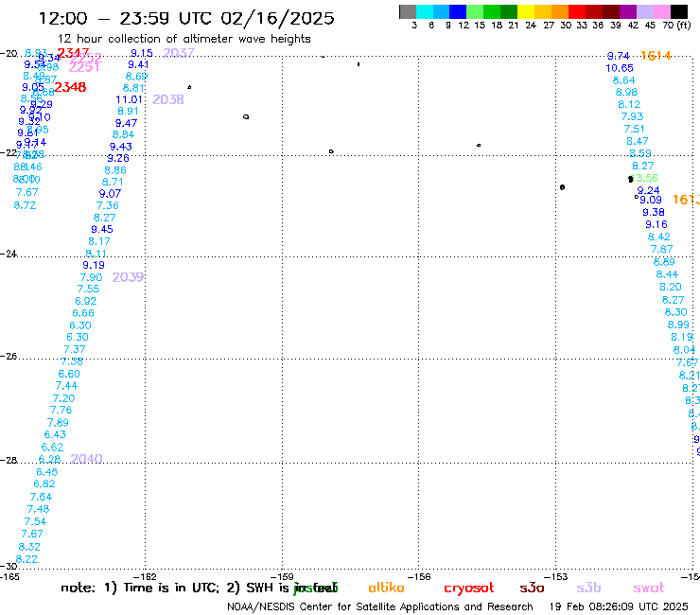Click the wave height value 6.28
Screen dimensions: 700x615
pyautogui.click(x=49, y=459)
